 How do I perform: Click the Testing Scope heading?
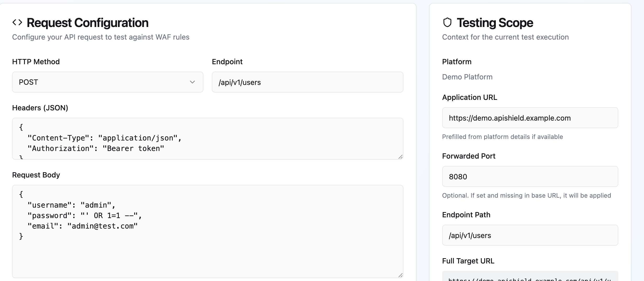495,22
